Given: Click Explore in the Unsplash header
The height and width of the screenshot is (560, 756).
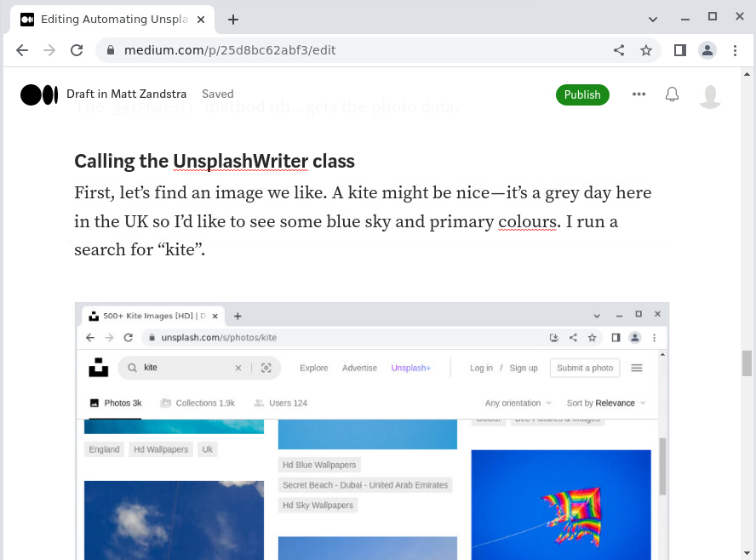Looking at the screenshot, I should (x=314, y=368).
